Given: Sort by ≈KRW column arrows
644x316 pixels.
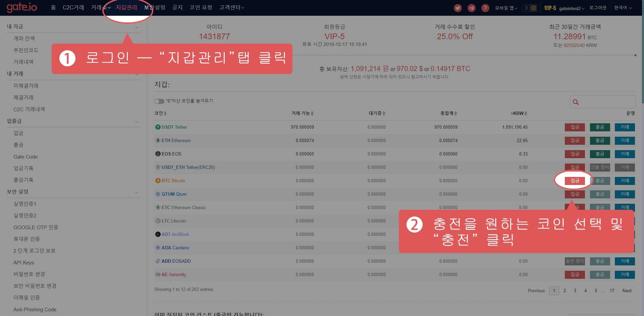Looking at the screenshot, I should 526,114.
